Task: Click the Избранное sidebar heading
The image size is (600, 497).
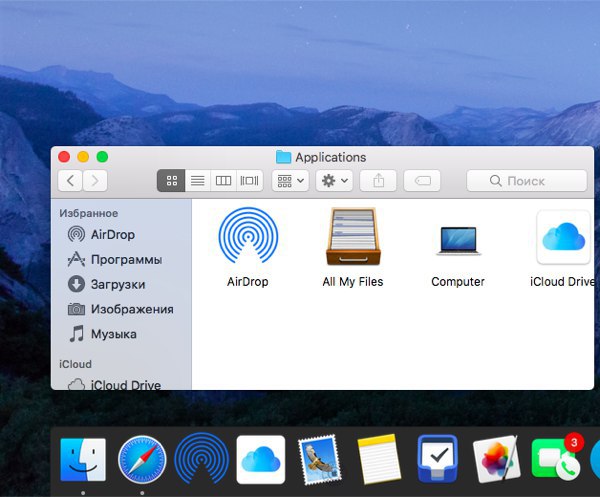Action: tap(89, 213)
